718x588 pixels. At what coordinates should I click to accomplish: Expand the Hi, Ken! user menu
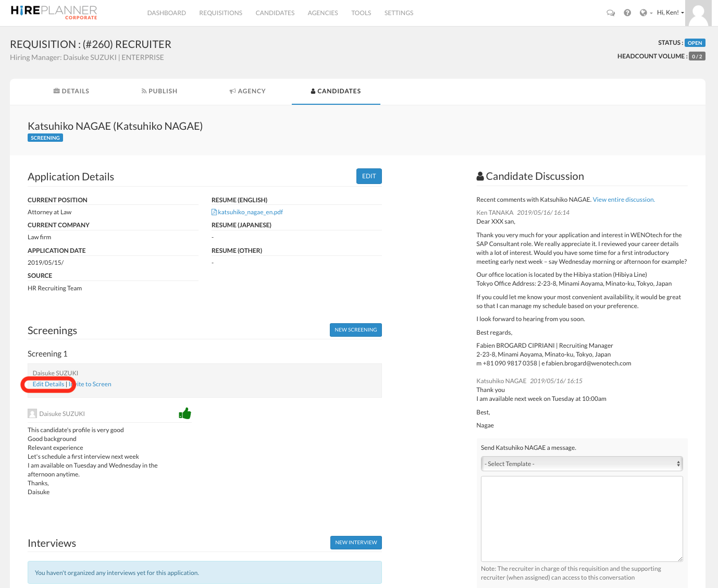[670, 13]
